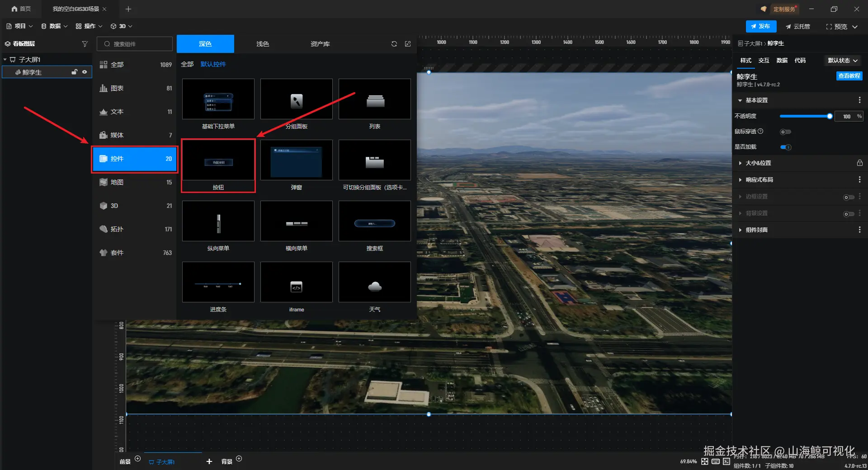
Task: Open more options for 基本设置
Action: (859, 100)
